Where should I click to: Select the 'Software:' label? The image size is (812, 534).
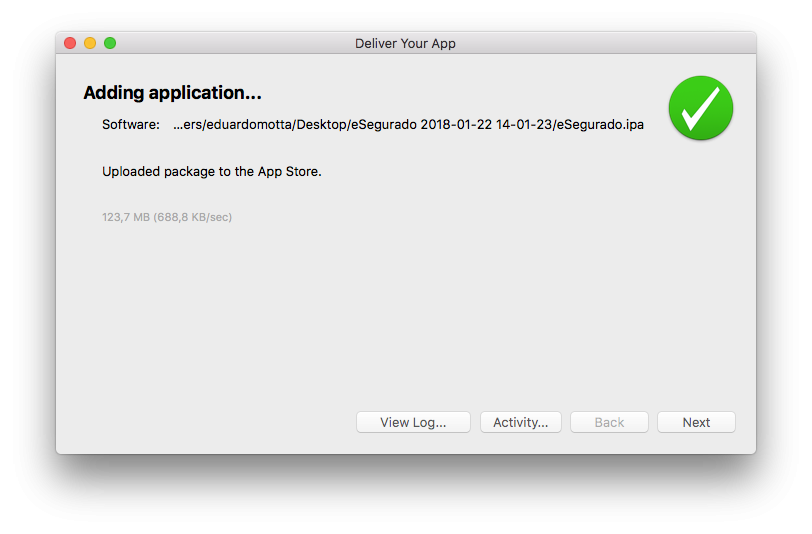click(130, 125)
